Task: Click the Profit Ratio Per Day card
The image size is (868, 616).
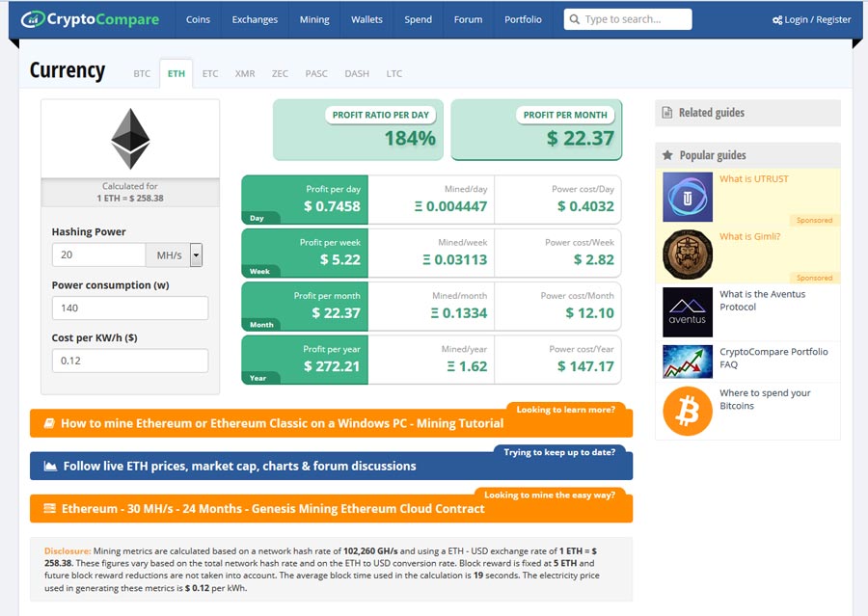Action: 358,130
